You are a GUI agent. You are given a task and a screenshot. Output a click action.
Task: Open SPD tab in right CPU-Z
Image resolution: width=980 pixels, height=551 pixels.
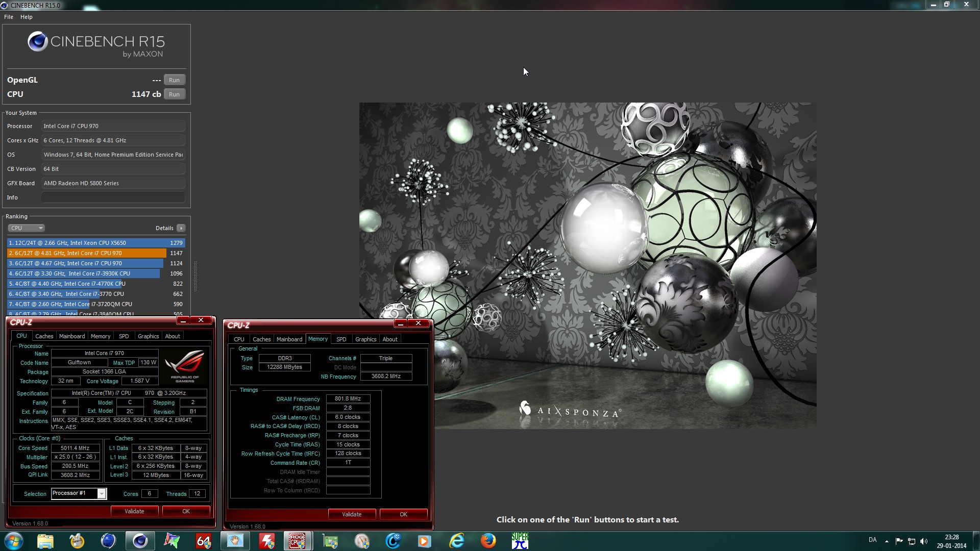point(341,339)
